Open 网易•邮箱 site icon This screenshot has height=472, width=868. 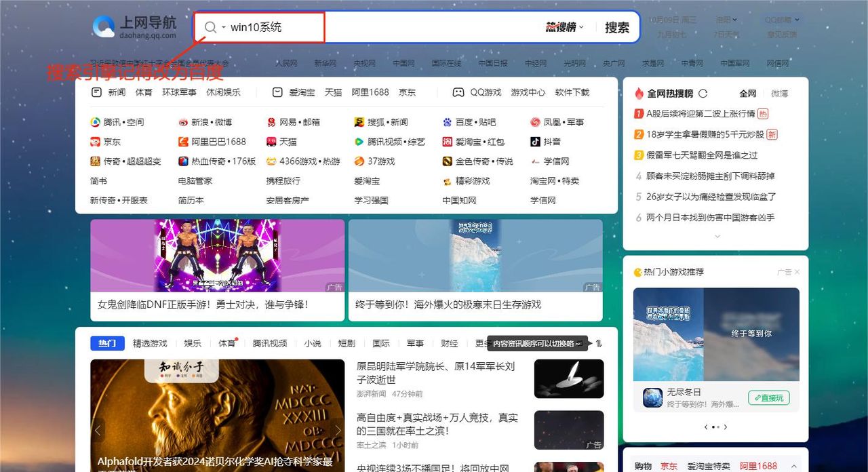(271, 122)
